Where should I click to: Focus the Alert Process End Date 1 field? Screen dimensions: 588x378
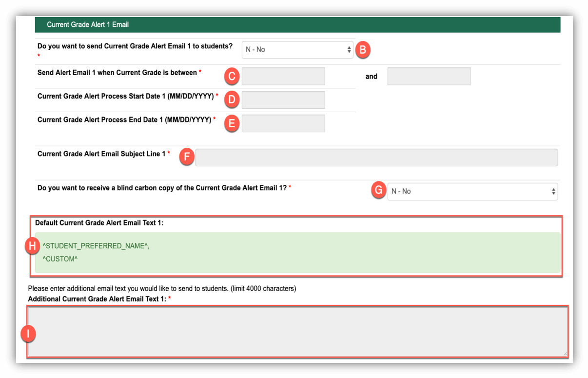click(x=283, y=123)
